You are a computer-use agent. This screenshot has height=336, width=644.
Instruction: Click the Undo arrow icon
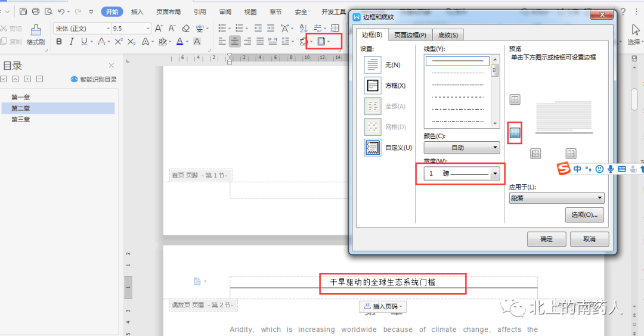[x=61, y=11]
